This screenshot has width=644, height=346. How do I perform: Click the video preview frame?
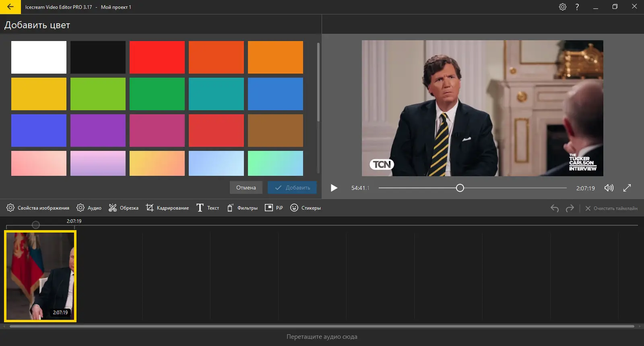point(482,108)
